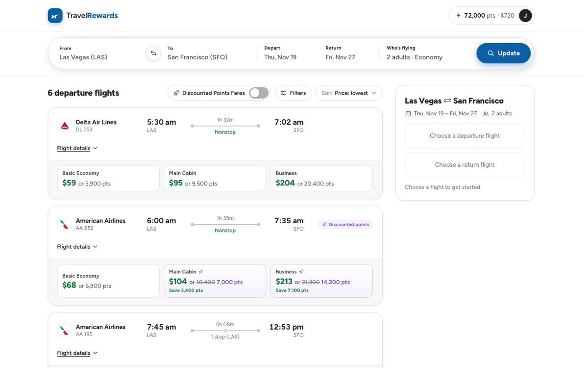Expand Flight details for Delta DL 753

click(77, 148)
